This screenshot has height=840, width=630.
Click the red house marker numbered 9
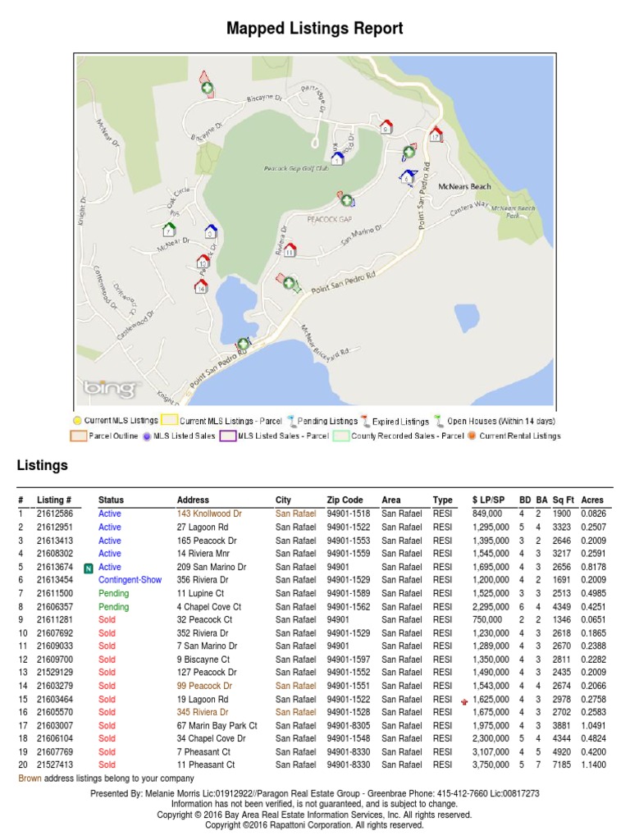click(386, 127)
